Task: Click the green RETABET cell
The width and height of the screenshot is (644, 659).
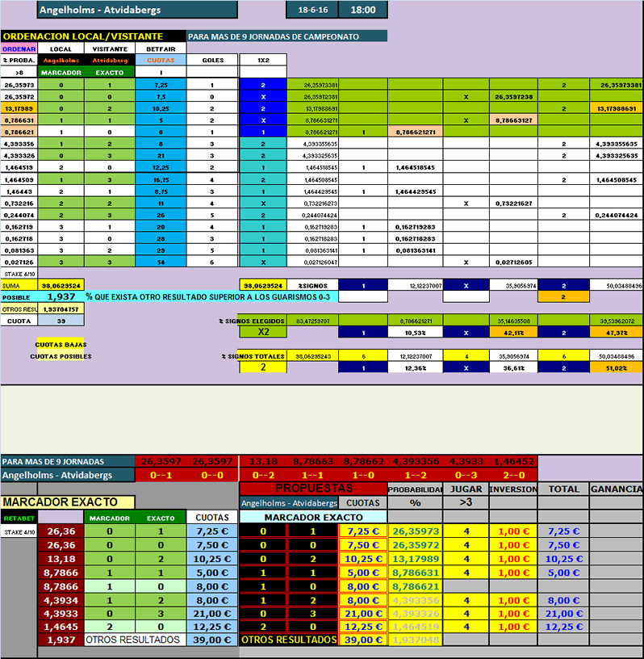Action: click(19, 518)
